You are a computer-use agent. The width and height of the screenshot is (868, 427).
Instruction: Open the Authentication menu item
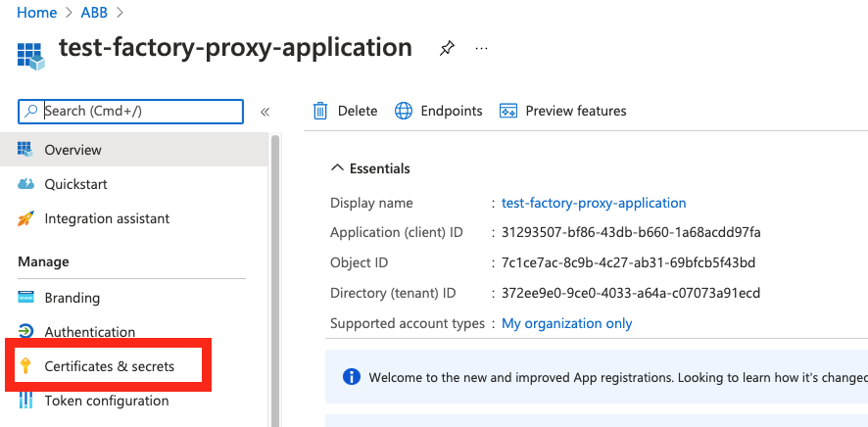point(134,331)
